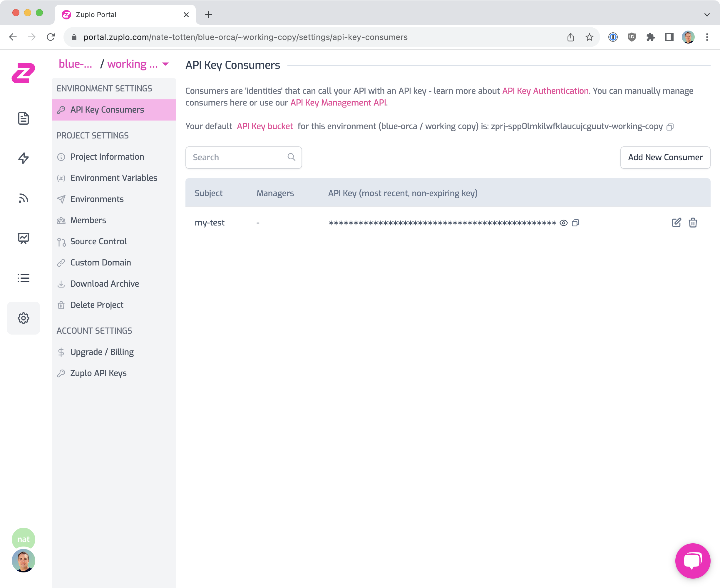Image resolution: width=720 pixels, height=588 pixels.
Task: Click the blue-... project breadcrumb link
Action: point(75,64)
